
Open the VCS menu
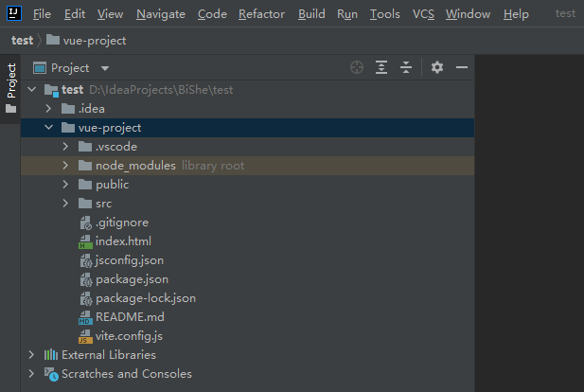point(423,14)
